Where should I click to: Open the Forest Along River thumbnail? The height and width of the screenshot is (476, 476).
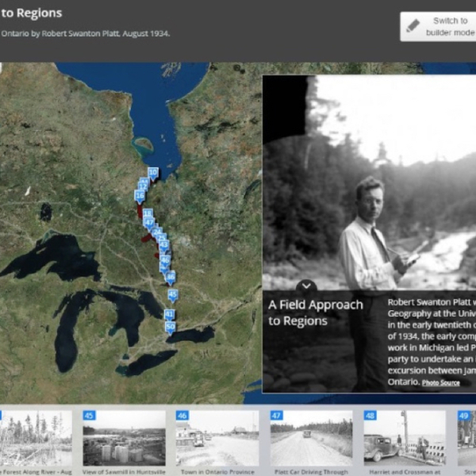[36, 437]
